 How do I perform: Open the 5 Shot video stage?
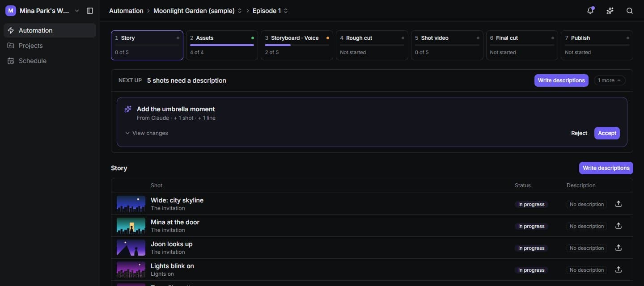(447, 45)
